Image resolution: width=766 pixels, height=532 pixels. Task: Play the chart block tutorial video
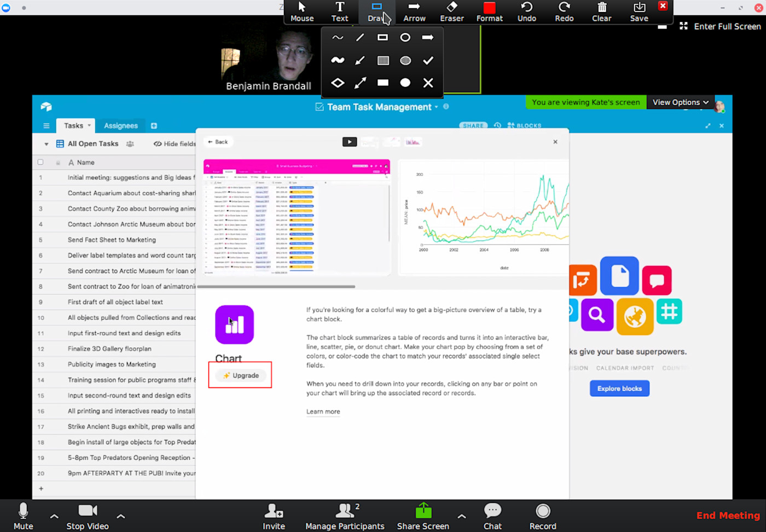coord(349,141)
